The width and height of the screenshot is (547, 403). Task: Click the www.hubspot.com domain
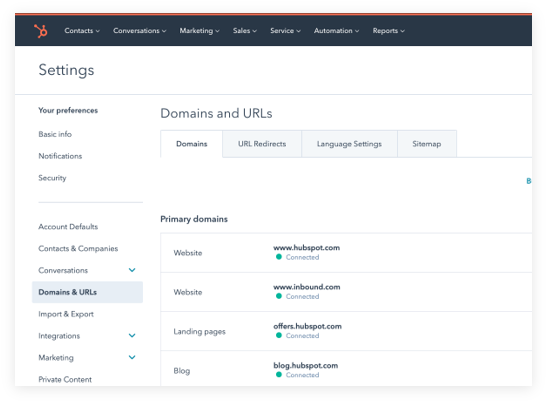coord(306,247)
